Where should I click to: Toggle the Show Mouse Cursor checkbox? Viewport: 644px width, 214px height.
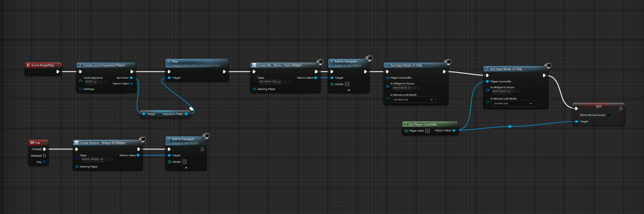pyautogui.click(x=609, y=115)
